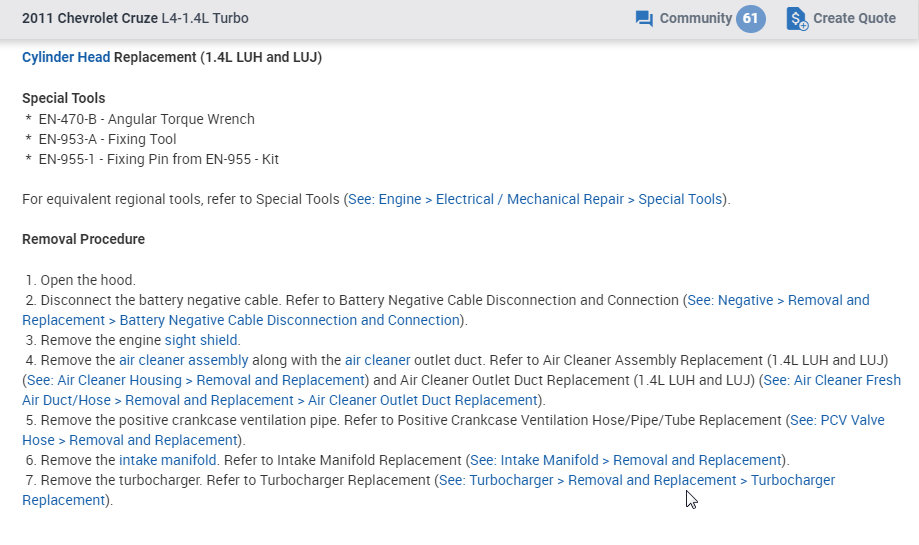
Task: Click the L4-1.4L Turbo engine label
Action: tap(205, 19)
